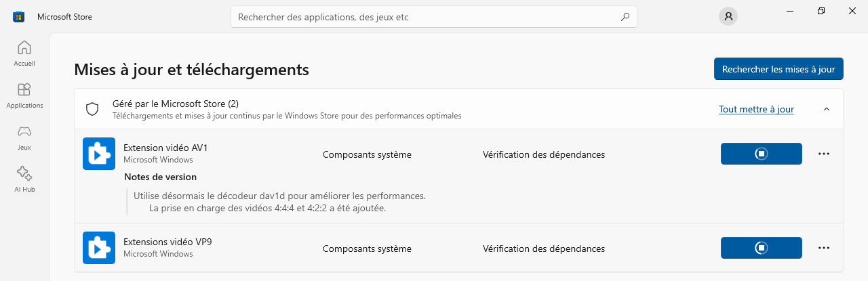
Task: Click the search magnifier icon
Action: coord(625,17)
